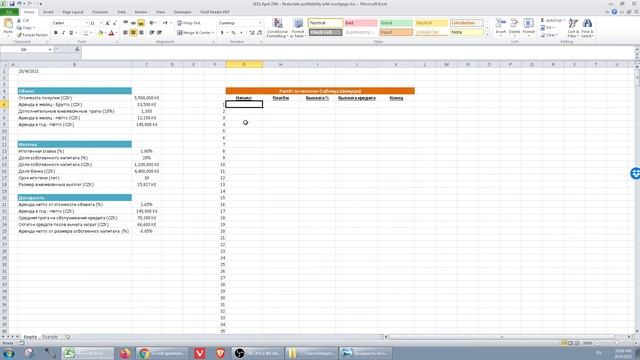Click the Increase Decimal icon

[x=252, y=33]
